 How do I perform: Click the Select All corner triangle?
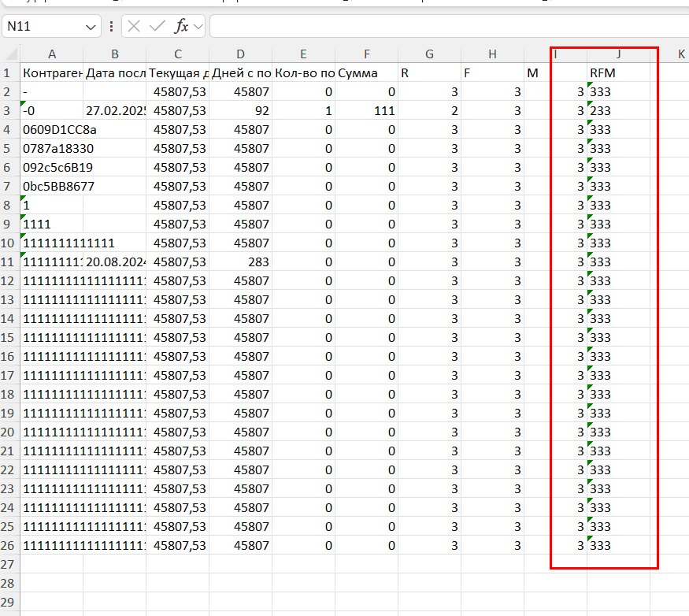[x=11, y=54]
